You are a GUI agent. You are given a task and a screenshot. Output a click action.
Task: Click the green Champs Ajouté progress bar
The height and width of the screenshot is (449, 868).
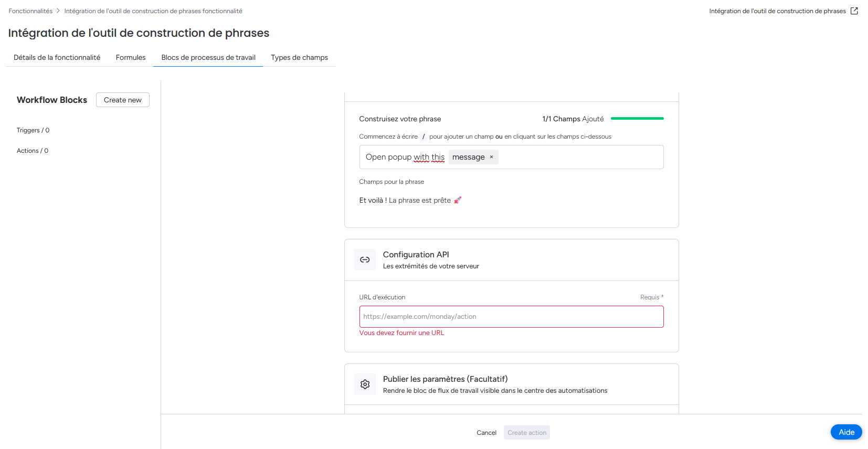637,119
